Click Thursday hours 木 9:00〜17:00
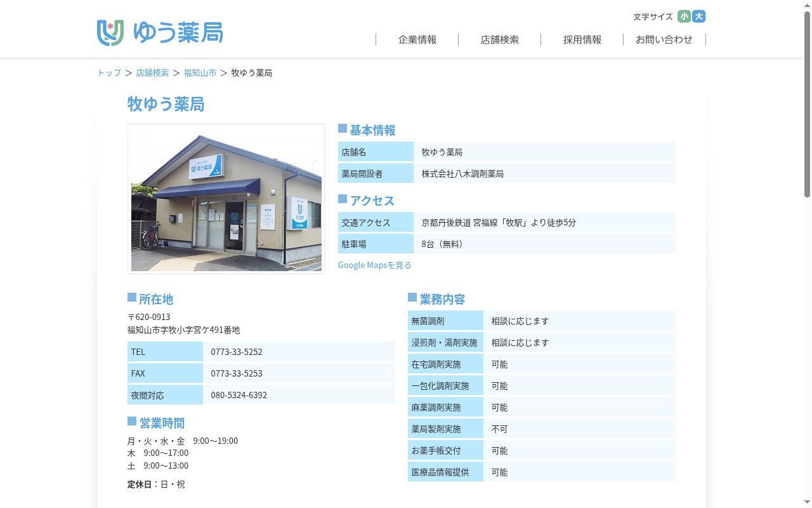The height and width of the screenshot is (508, 812). 158,453
